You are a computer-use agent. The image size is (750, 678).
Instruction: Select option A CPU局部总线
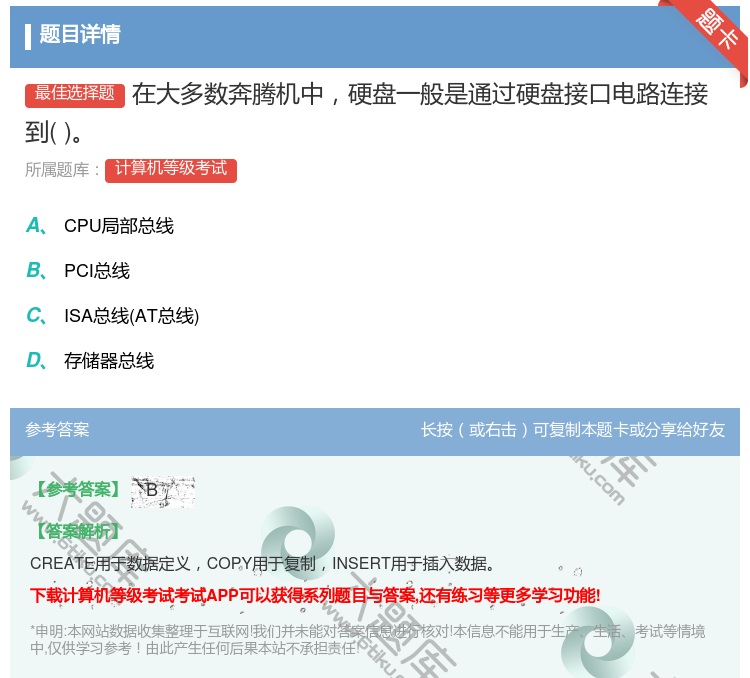click(x=99, y=226)
